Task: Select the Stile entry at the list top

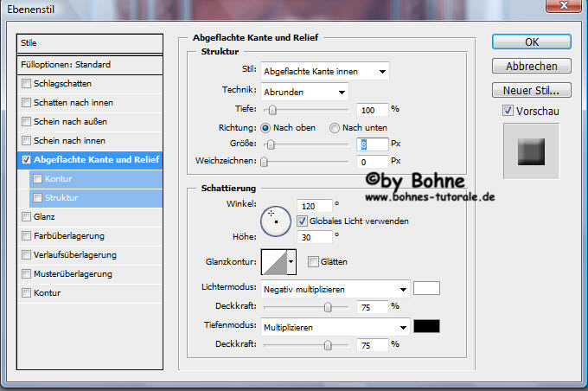Action: tap(90, 42)
